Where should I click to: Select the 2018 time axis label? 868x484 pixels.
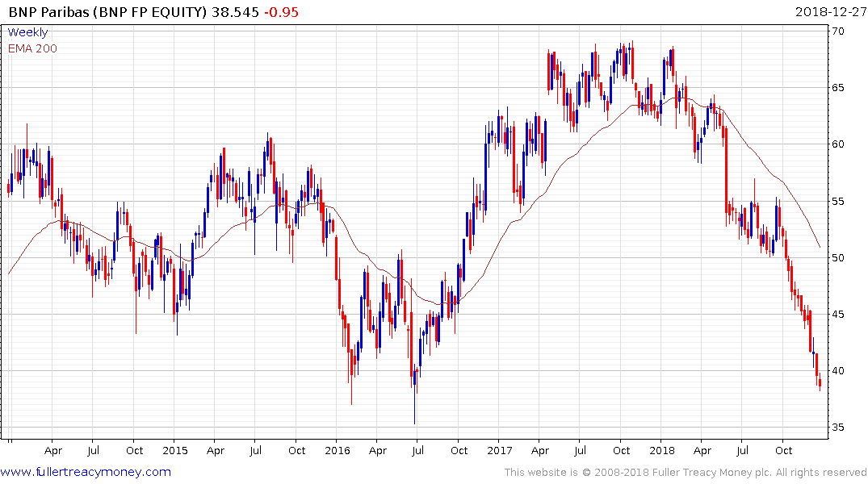[x=661, y=450]
